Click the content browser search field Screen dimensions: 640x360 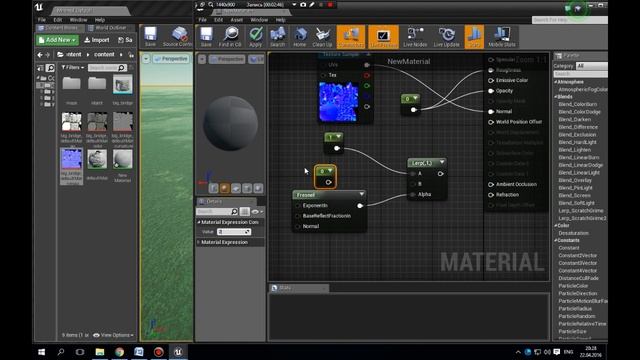[107, 68]
